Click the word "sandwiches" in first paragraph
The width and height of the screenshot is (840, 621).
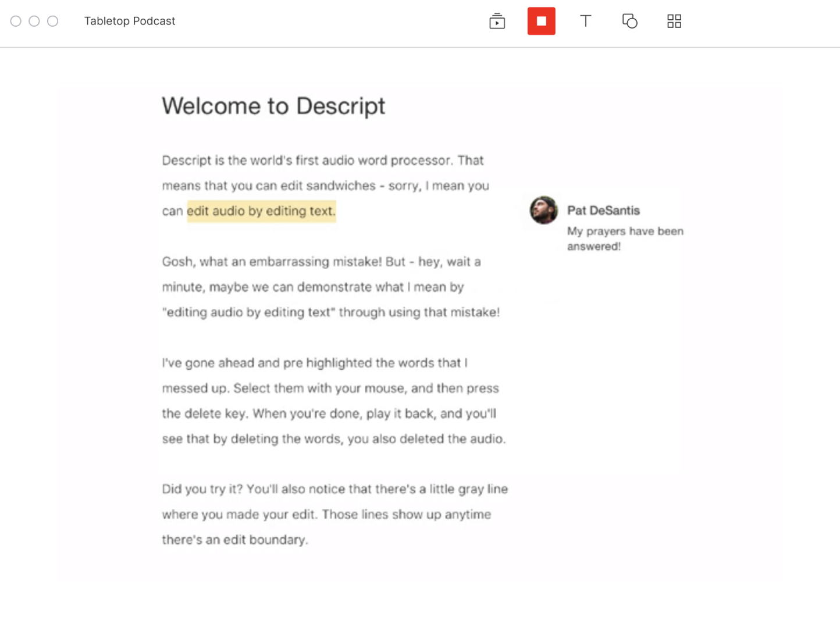point(341,185)
